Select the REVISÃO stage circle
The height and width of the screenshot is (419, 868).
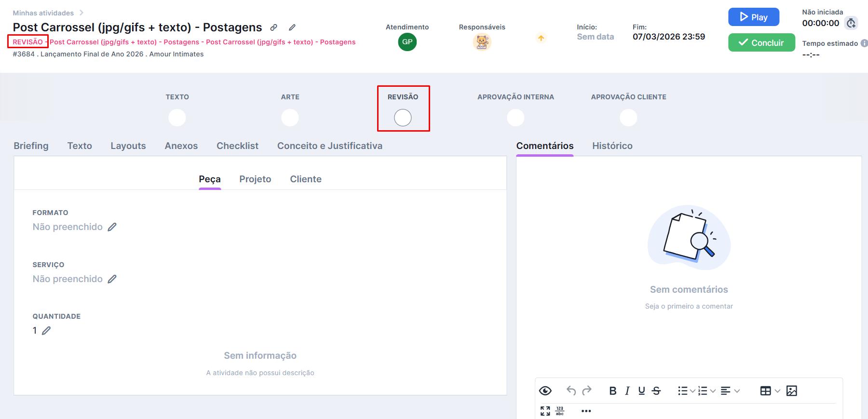(403, 118)
